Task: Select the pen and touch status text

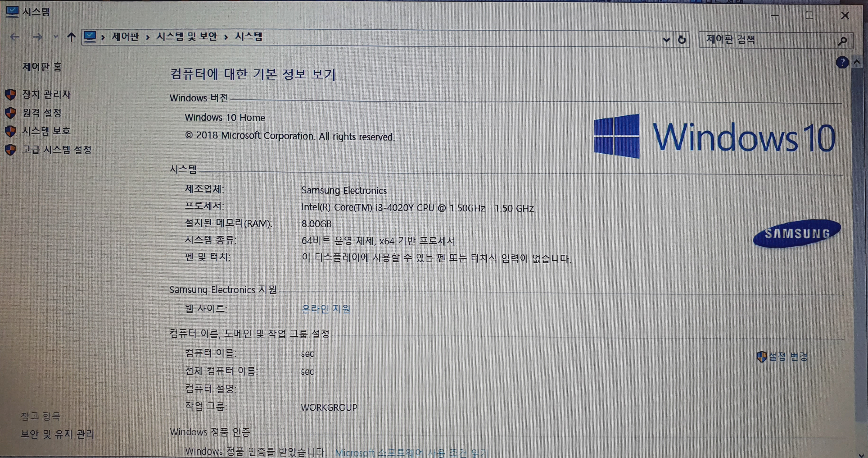Action: click(x=436, y=258)
